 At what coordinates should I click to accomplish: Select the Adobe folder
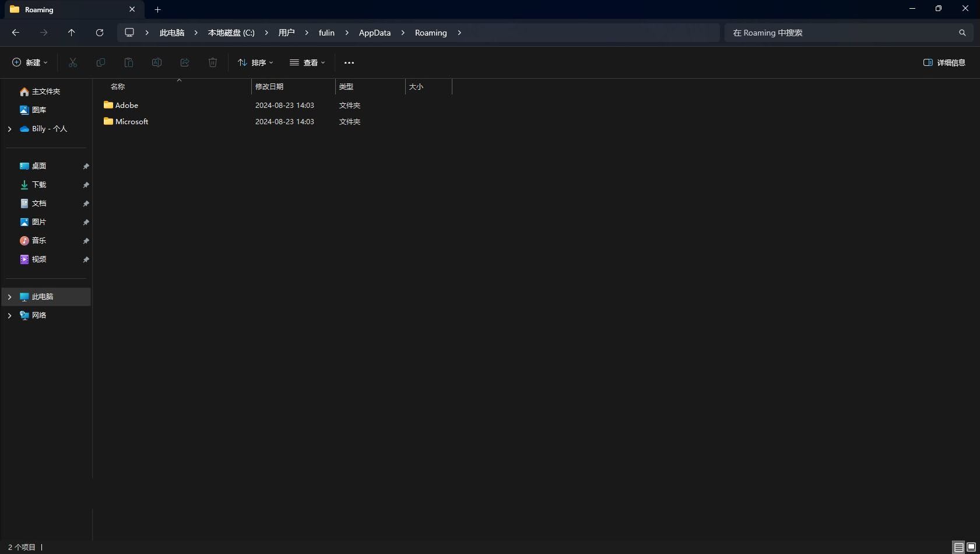[127, 106]
